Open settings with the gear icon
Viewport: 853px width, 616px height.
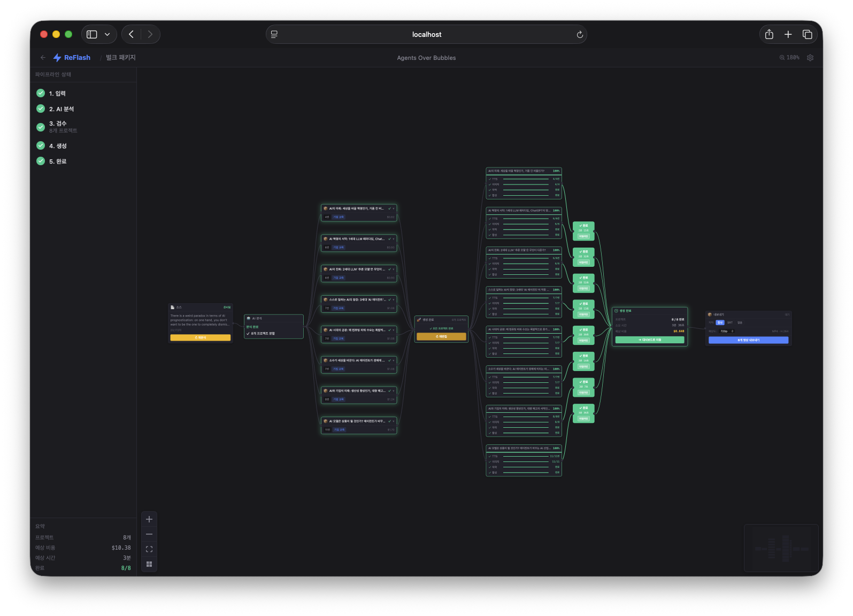coord(810,58)
